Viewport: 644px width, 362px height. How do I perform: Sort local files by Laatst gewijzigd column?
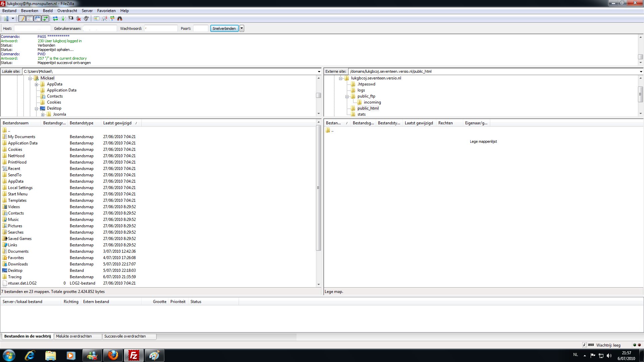click(121, 123)
